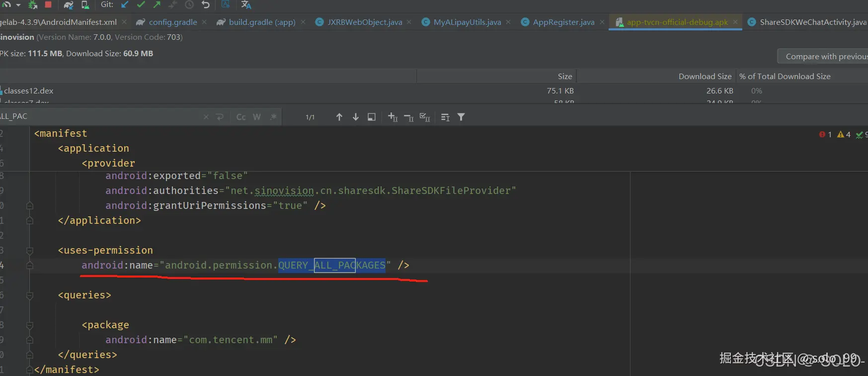This screenshot has height=376, width=868.
Task: Click the red error indicator count
Action: coord(825,134)
